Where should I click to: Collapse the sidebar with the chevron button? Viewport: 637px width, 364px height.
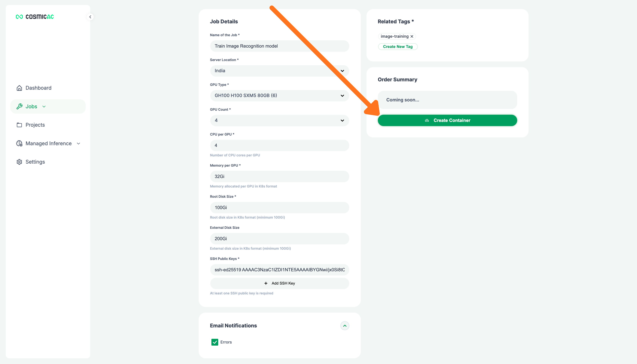coord(90,17)
